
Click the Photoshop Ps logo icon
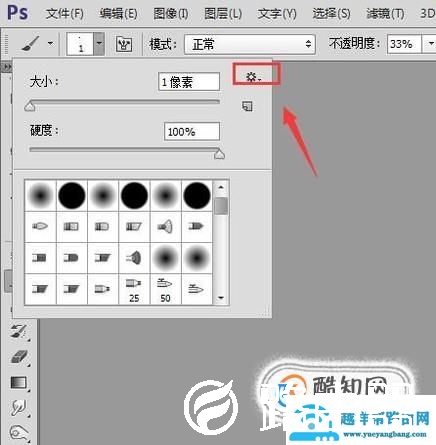point(18,12)
